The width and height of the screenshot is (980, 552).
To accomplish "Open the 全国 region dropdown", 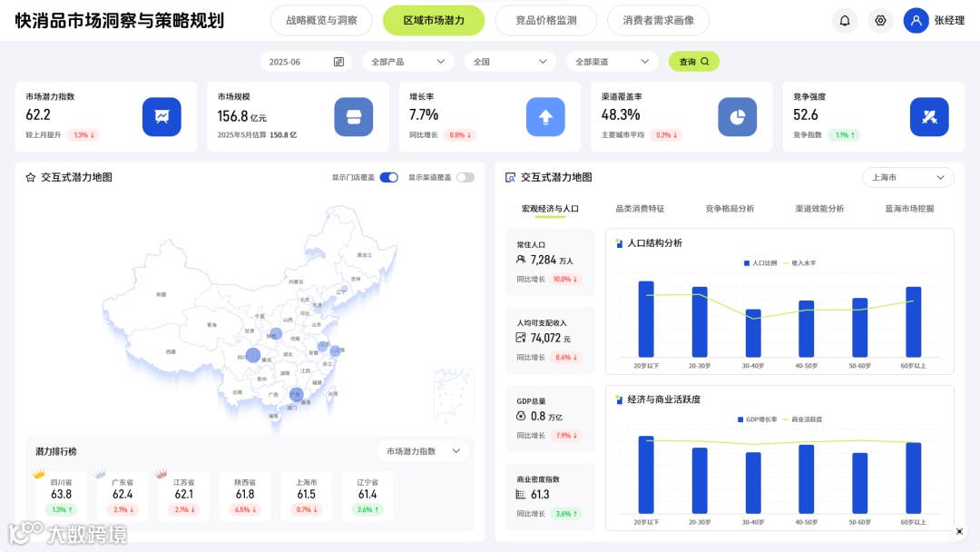I will coord(510,61).
